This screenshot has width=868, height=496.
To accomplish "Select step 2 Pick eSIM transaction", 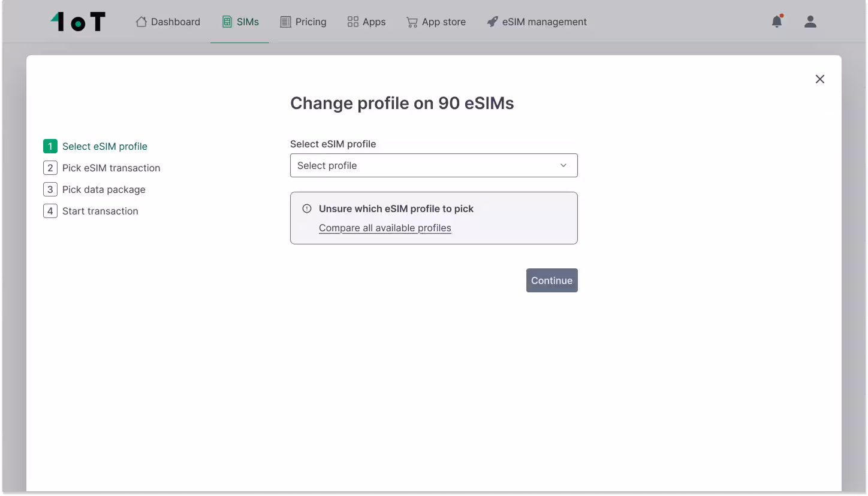I will [102, 168].
